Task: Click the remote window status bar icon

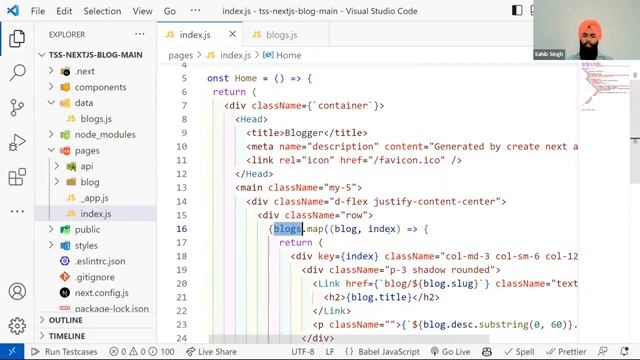Action: [x=12, y=351]
